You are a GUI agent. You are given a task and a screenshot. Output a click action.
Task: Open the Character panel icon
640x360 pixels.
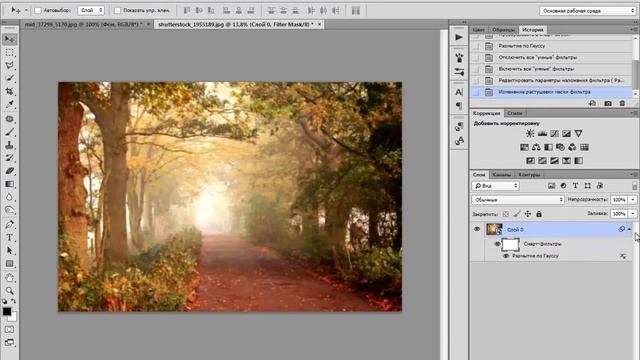coord(459,92)
